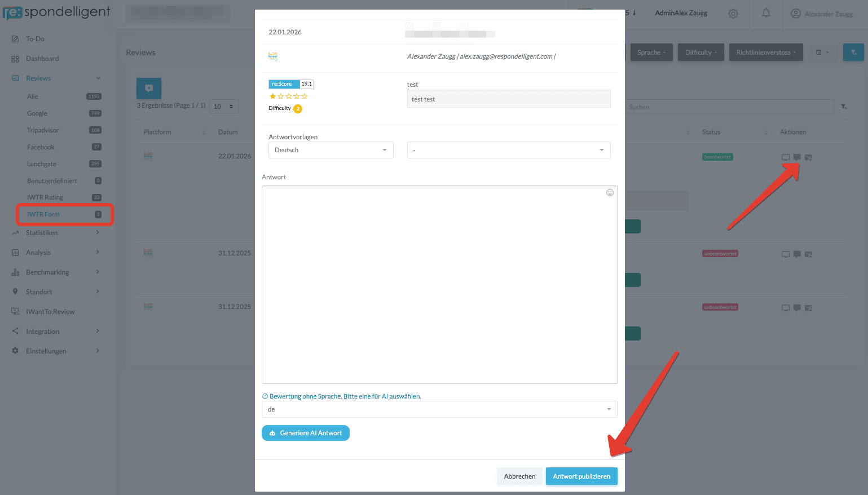This screenshot has width=868, height=495.
Task: Open the Sprache filter dropdown
Action: (651, 52)
